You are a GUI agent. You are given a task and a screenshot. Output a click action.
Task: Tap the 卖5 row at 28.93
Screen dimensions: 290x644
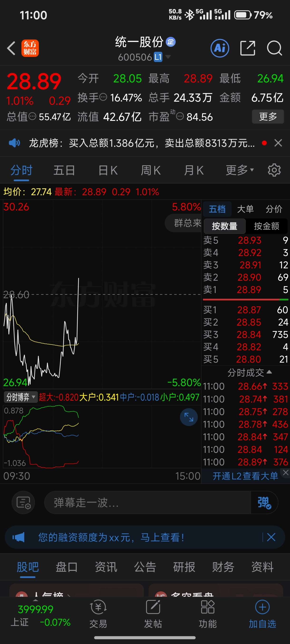click(x=246, y=240)
